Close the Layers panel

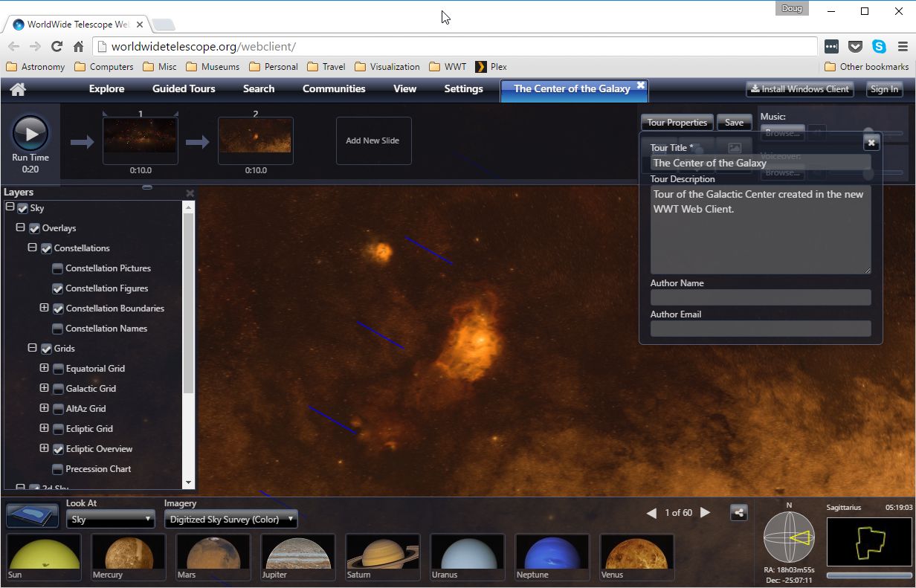(190, 193)
